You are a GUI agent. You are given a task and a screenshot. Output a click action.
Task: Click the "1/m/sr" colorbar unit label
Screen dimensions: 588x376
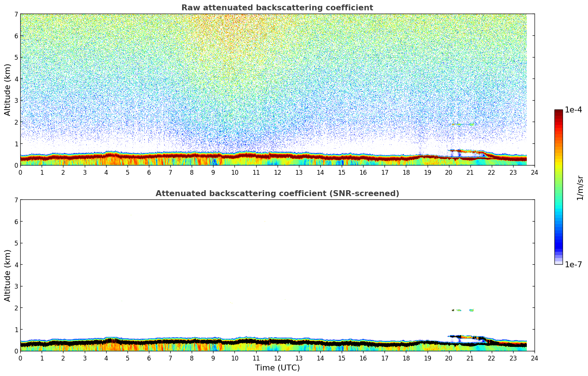point(580,188)
